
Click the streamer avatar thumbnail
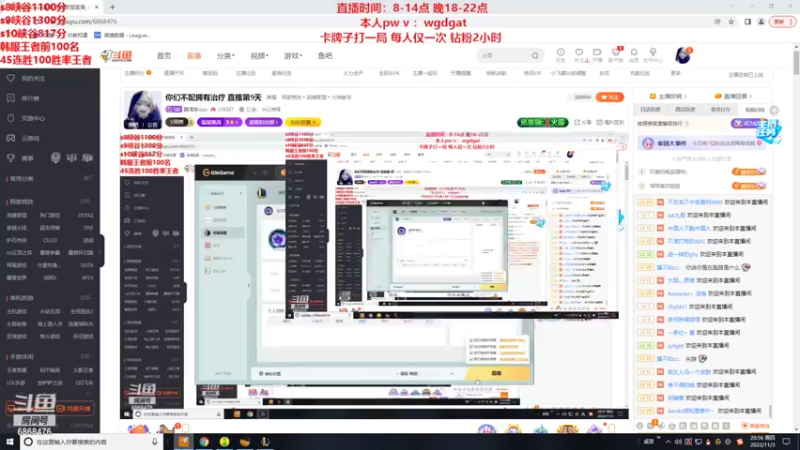pyautogui.click(x=142, y=109)
